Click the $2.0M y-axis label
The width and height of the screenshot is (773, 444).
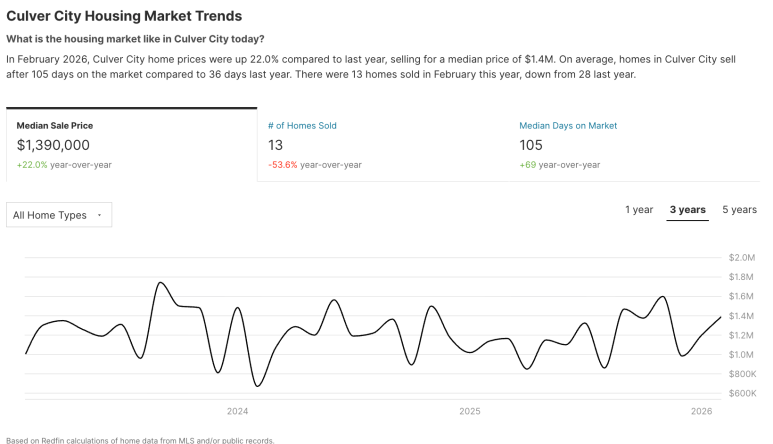coord(743,258)
